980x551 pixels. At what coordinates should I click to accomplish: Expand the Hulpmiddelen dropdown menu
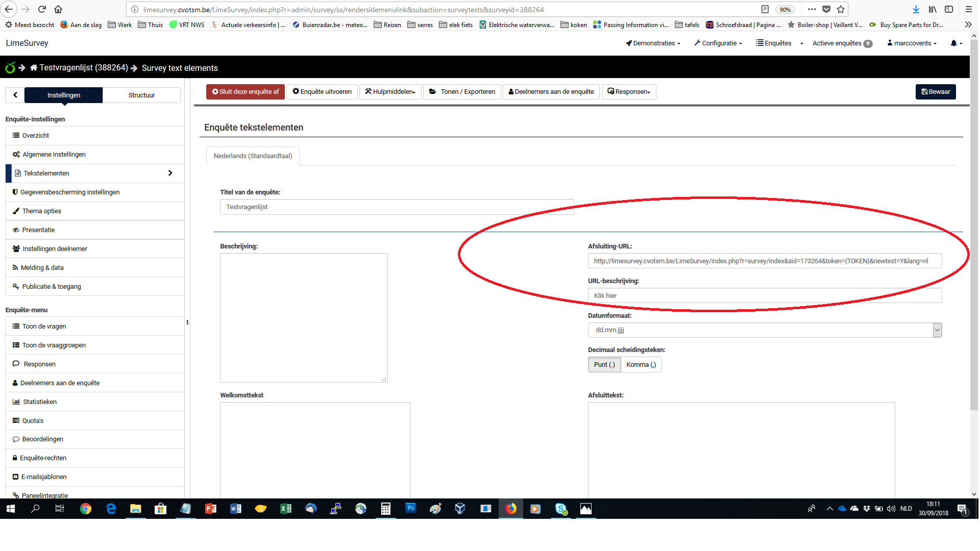click(390, 92)
